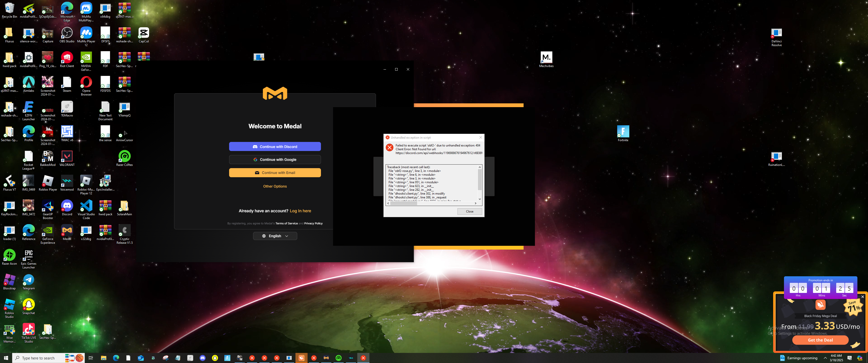The height and width of the screenshot is (363, 868).
Task: Expand the English language dropdown
Action: pos(275,236)
